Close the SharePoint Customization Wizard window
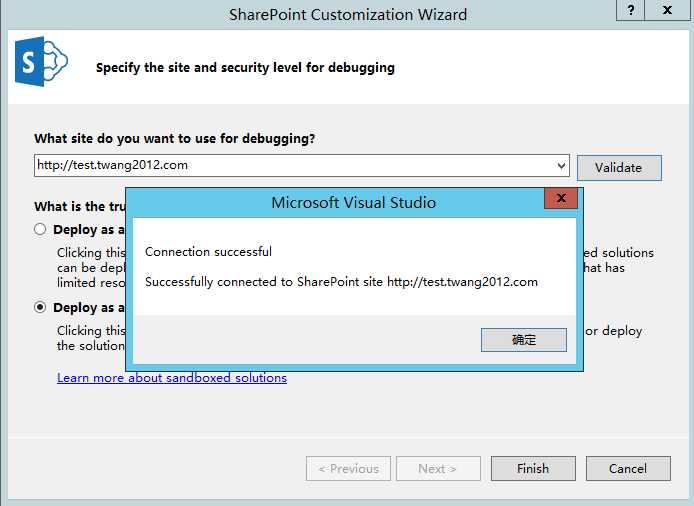Image resolution: width=694 pixels, height=506 pixels. [x=667, y=10]
